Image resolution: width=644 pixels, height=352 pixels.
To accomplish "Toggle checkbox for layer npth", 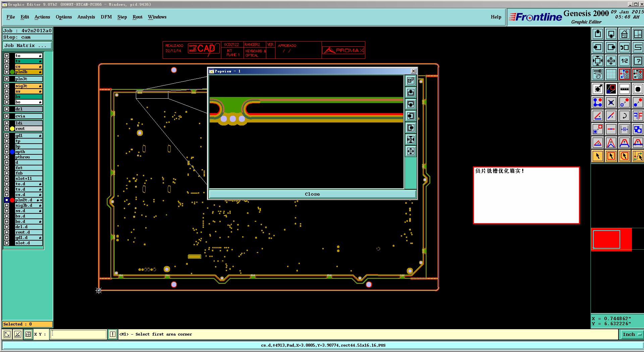I will point(7,152).
